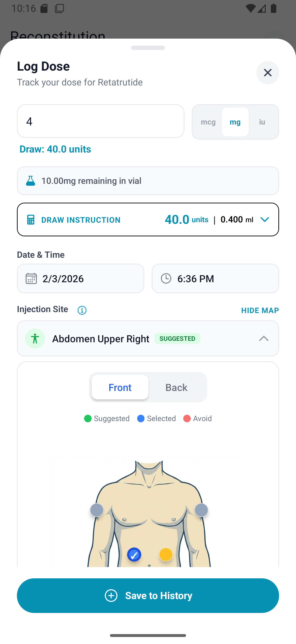Click the clock icon in the time field
This screenshot has height=644, width=296.
[x=167, y=278]
